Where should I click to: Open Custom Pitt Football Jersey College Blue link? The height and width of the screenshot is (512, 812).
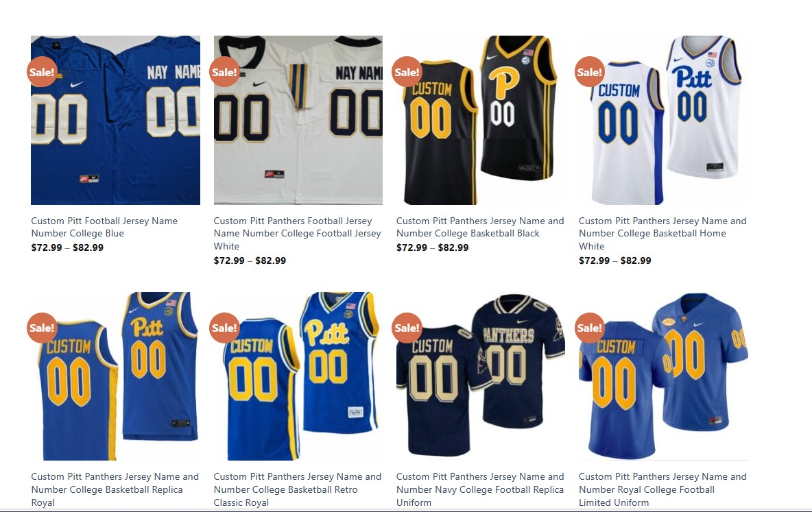click(104, 227)
